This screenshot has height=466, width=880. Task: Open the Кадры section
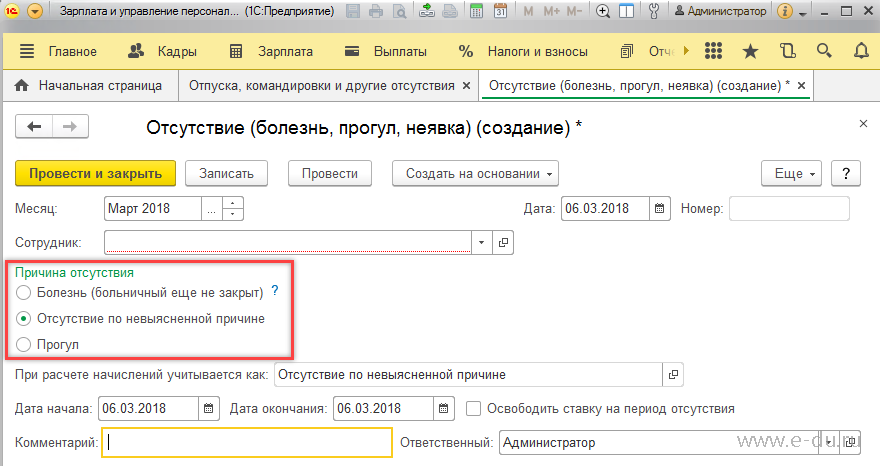162,52
